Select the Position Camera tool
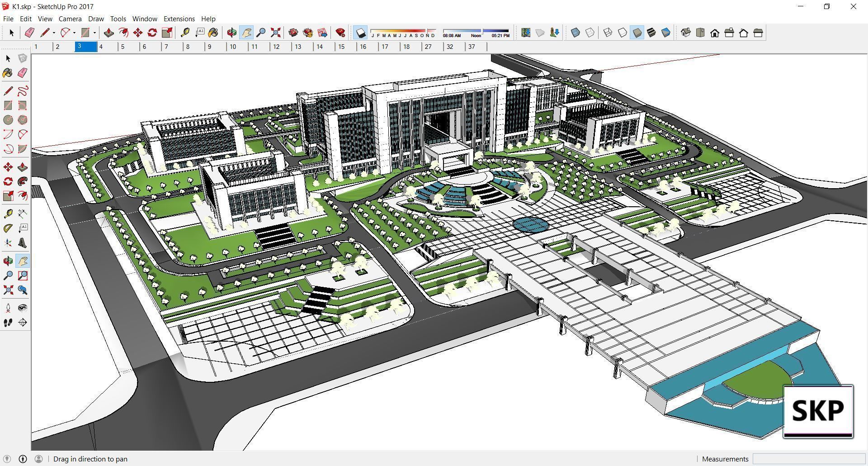The height and width of the screenshot is (466, 868). click(x=8, y=308)
